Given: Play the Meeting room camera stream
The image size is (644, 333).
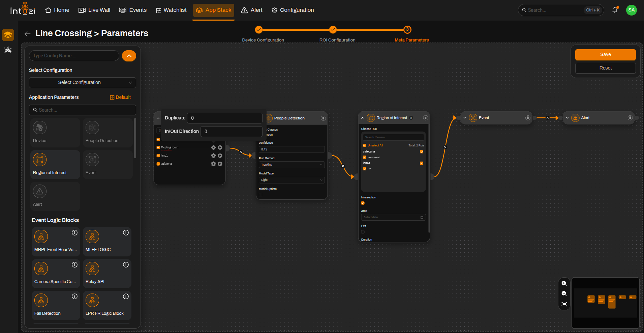Looking at the screenshot, I should coord(220,147).
